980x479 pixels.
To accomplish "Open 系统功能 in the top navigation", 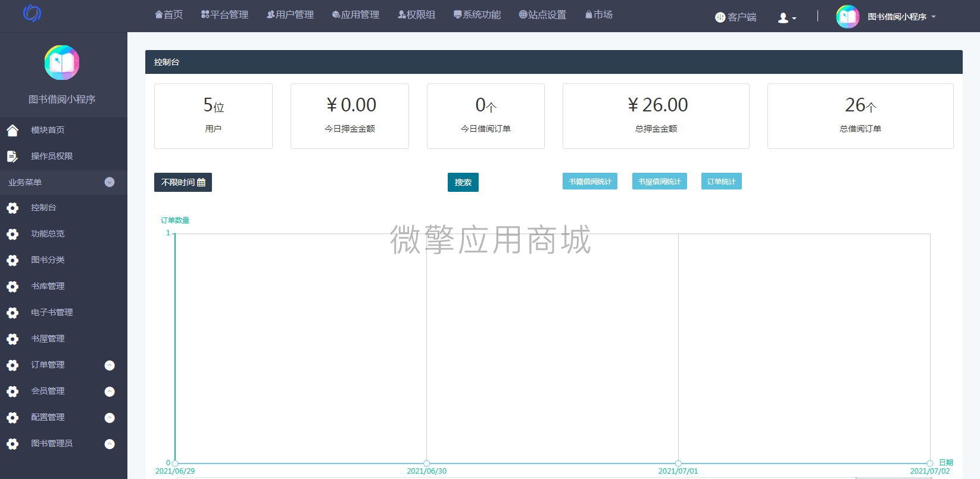I will 482,14.
